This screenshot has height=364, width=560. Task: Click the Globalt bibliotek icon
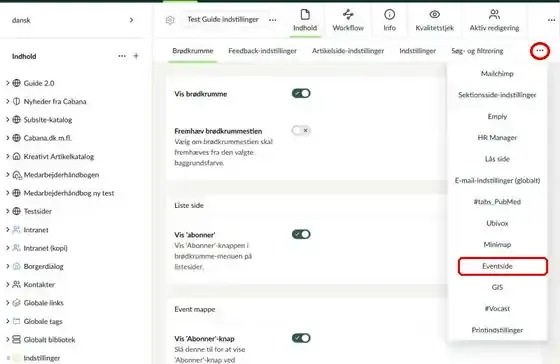(x=16, y=339)
